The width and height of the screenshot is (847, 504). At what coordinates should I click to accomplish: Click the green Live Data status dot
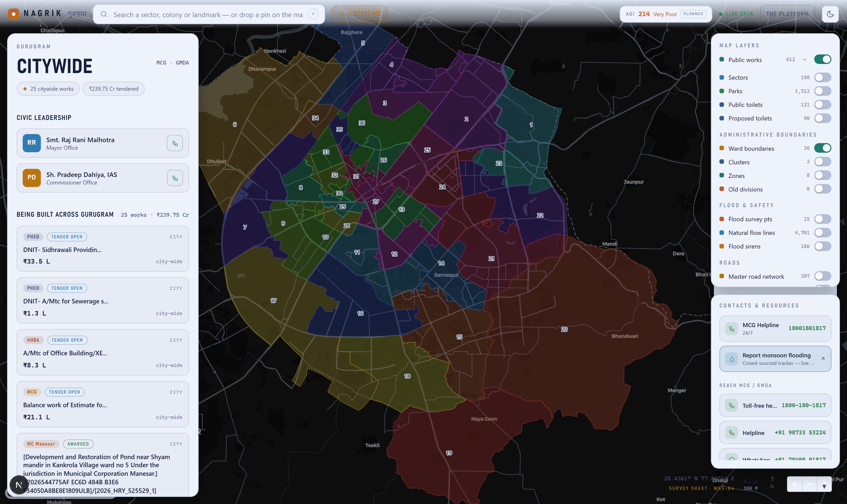tap(720, 14)
